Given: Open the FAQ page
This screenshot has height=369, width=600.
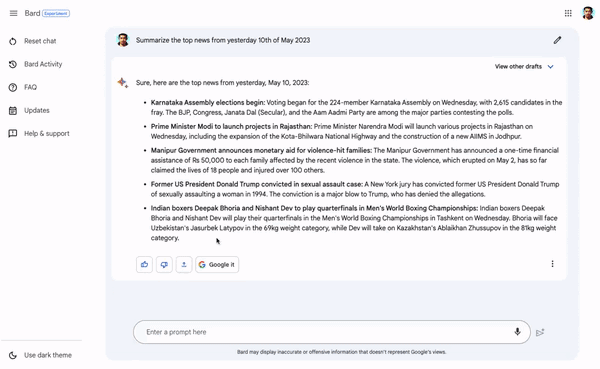Looking at the screenshot, I should tap(23, 87).
